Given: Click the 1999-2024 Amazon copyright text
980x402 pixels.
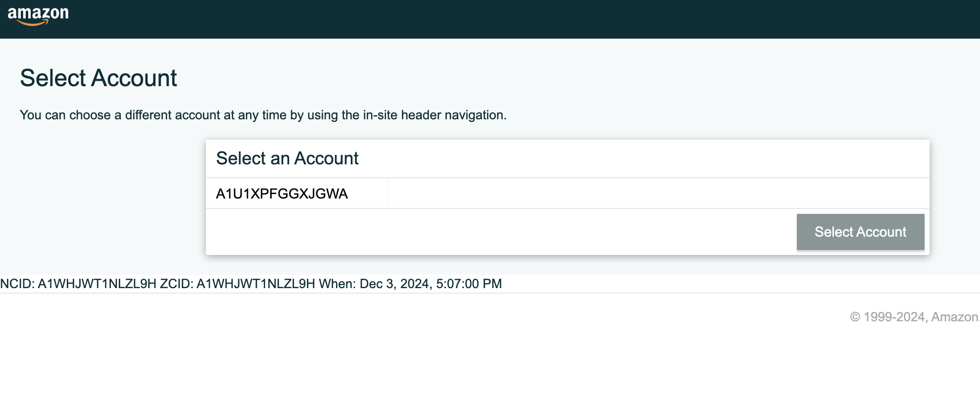Looking at the screenshot, I should [x=915, y=317].
